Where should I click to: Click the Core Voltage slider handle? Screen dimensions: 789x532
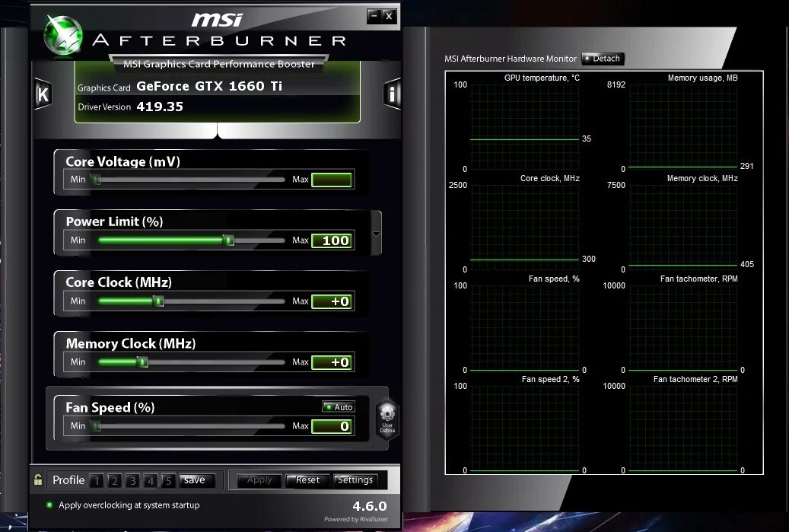point(96,179)
